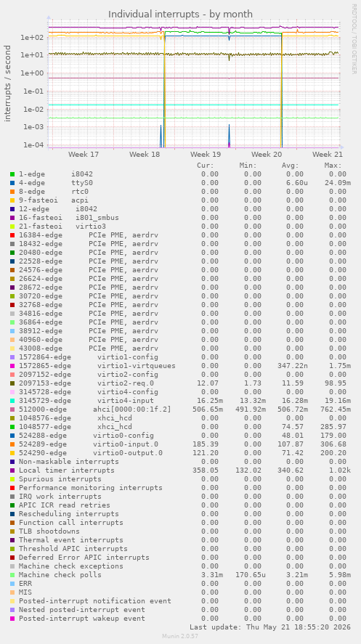Image resolution: width=361 pixels, height=644 pixels.
Task: Click the Week 19 label on the x-axis
Action: pyautogui.click(x=206, y=155)
